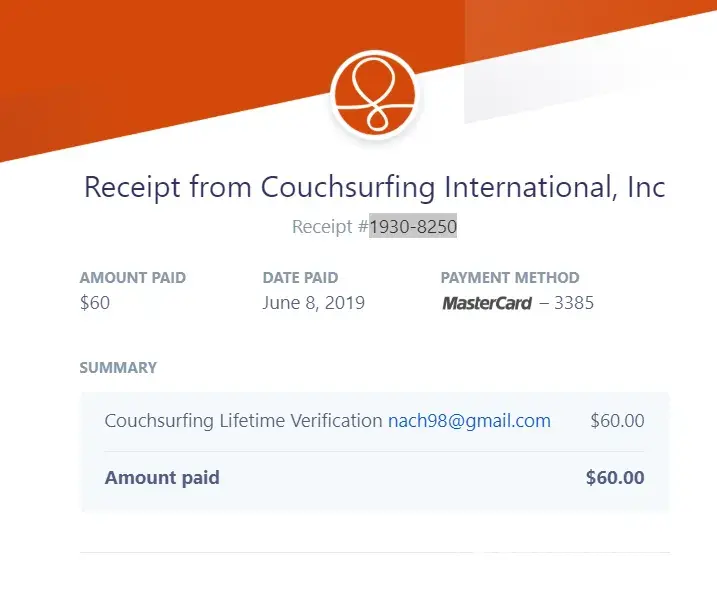Click the bold $60.00 total amount
The width and height of the screenshot is (717, 590).
click(615, 478)
